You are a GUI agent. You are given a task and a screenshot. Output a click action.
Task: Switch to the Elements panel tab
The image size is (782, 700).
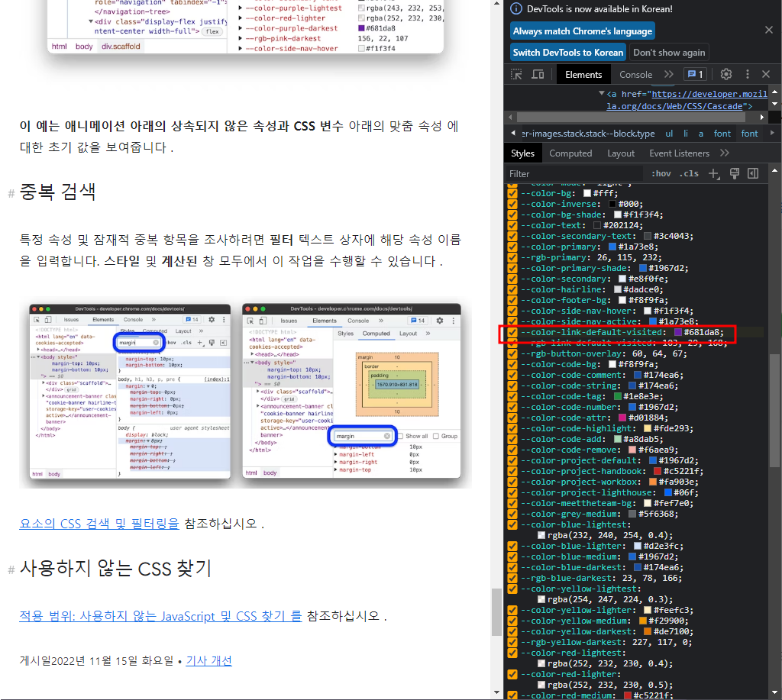point(583,74)
